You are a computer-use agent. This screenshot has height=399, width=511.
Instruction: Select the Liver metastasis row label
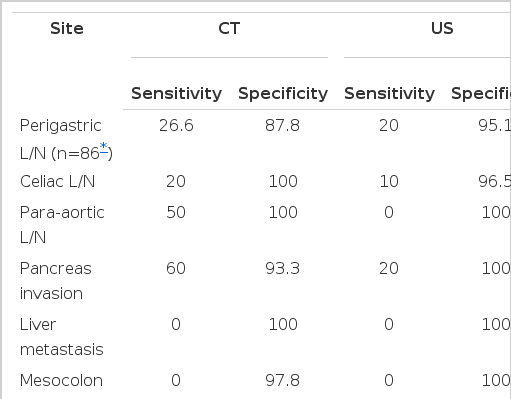click(62, 337)
